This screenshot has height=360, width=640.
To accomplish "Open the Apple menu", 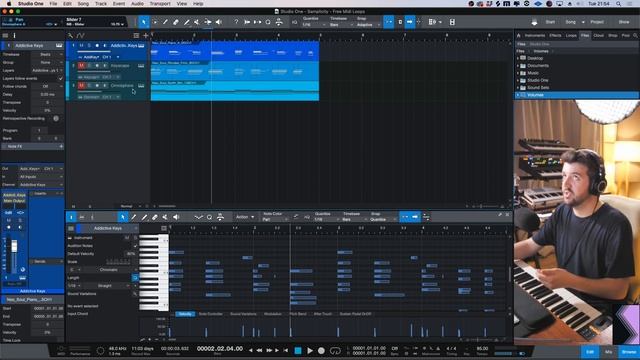I will click(x=9, y=4).
